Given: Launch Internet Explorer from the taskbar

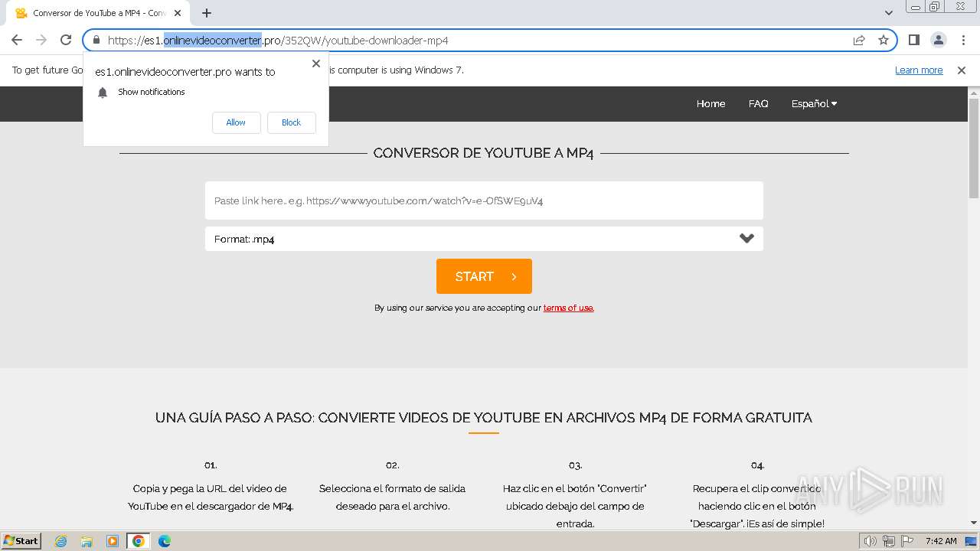Looking at the screenshot, I should [61, 541].
